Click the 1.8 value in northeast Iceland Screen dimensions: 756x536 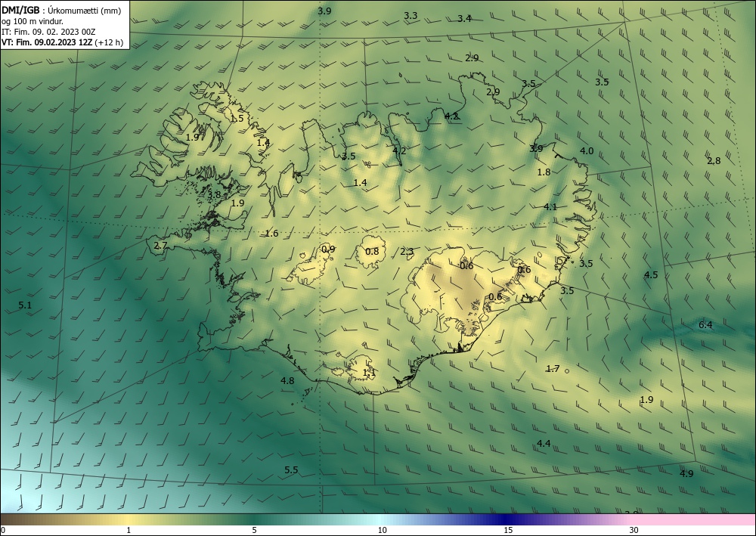click(544, 172)
